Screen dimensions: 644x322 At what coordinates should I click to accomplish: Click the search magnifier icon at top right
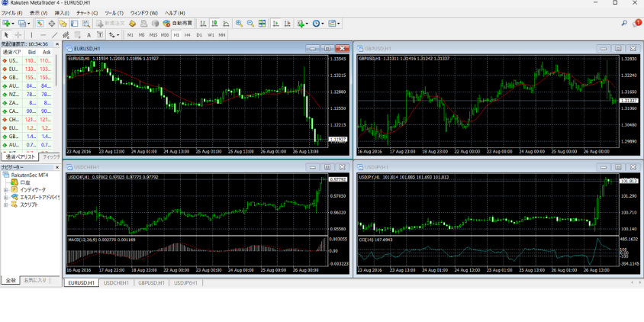624,24
